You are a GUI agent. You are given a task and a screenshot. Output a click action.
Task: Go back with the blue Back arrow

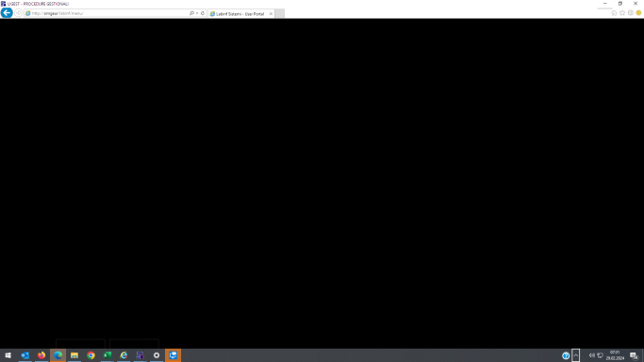(7, 12)
